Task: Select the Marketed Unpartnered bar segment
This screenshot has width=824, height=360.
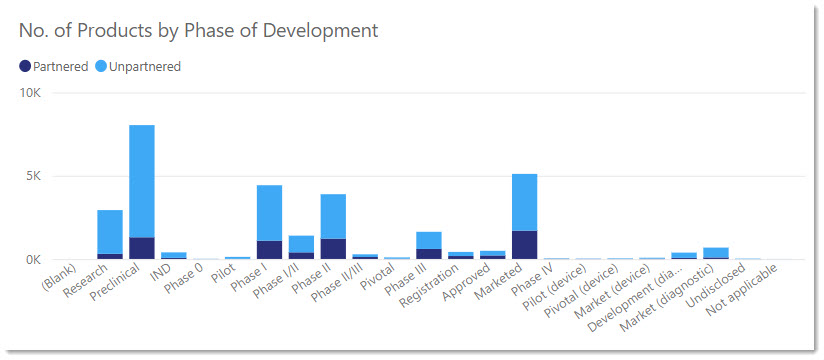Action: click(x=524, y=202)
